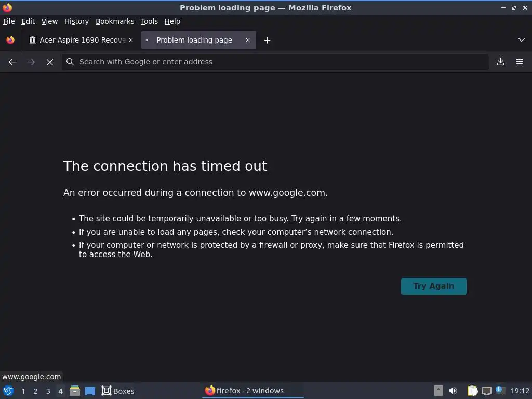Open the clipboard manager tray icon
Viewport: 532px width, 399px height.
(x=472, y=391)
